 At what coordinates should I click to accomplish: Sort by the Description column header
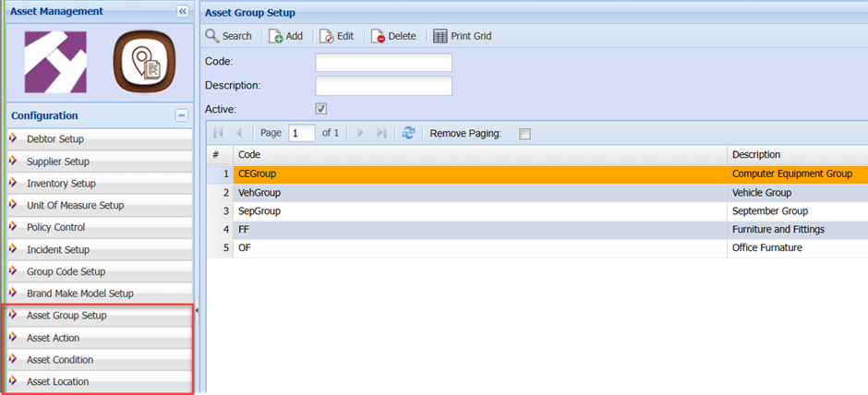tap(797, 154)
